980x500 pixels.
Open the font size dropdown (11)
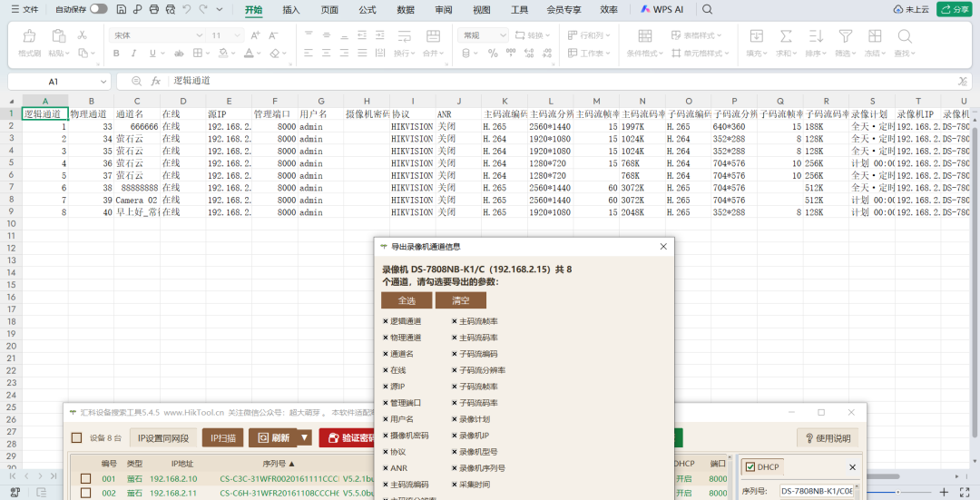click(237, 35)
